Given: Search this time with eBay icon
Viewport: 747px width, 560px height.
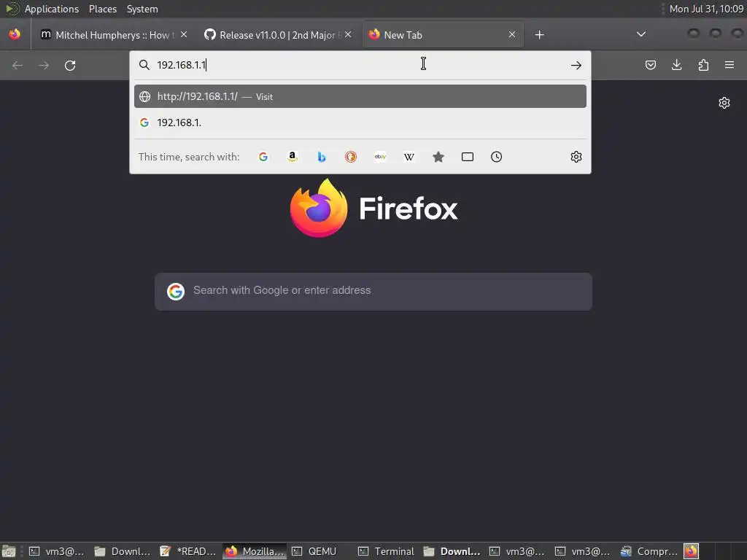Looking at the screenshot, I should point(380,157).
